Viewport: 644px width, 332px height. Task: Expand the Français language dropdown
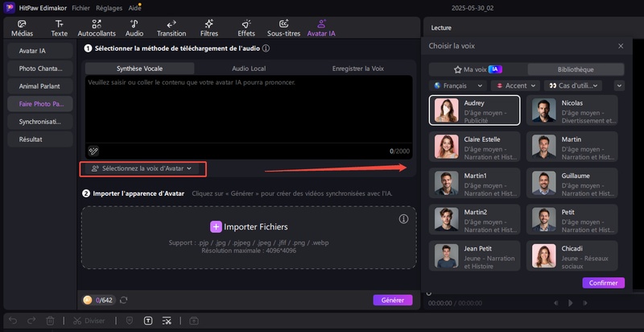(458, 85)
